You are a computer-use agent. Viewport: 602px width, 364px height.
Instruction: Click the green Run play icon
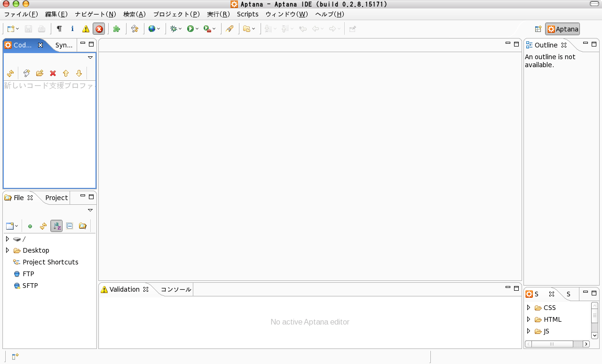(x=190, y=29)
